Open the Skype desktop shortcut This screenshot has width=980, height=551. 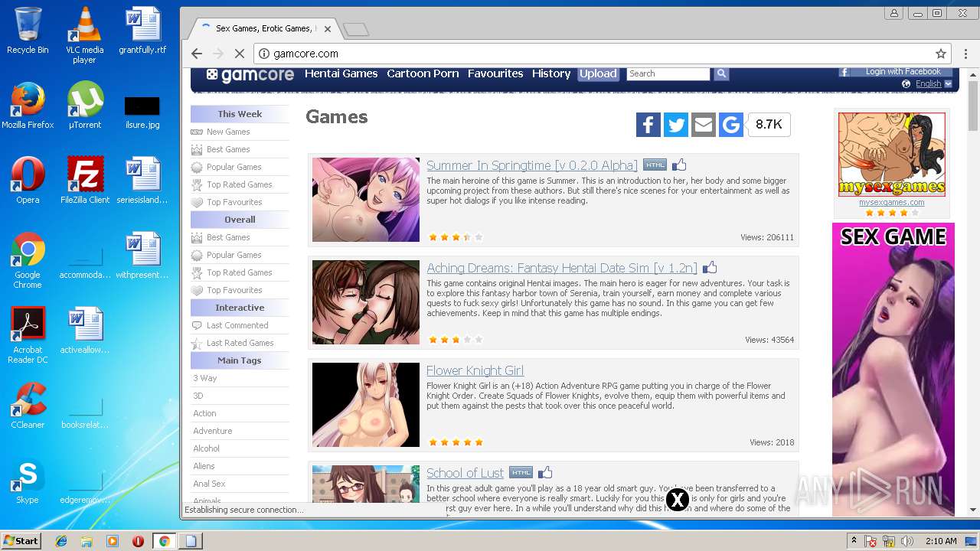click(x=28, y=482)
